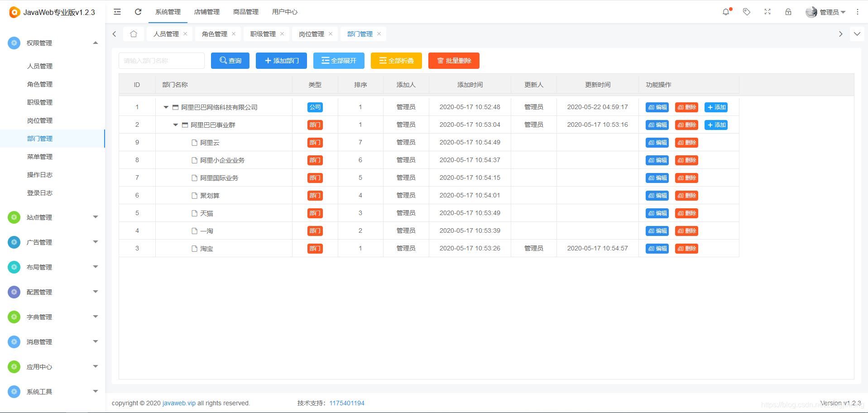This screenshot has width=868, height=413.
Task: Click the JavaWeb logo icon
Action: [14, 12]
